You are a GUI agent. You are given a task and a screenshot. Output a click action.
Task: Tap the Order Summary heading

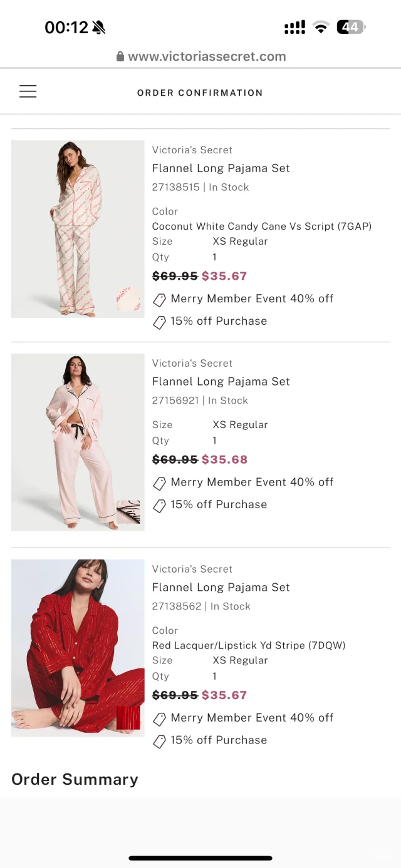click(75, 779)
